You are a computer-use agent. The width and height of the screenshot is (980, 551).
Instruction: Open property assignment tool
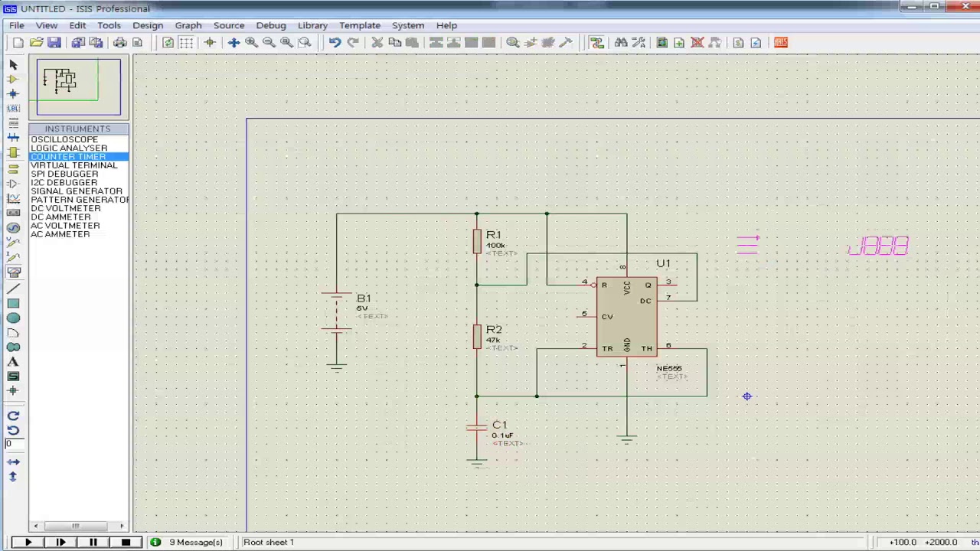(x=639, y=43)
